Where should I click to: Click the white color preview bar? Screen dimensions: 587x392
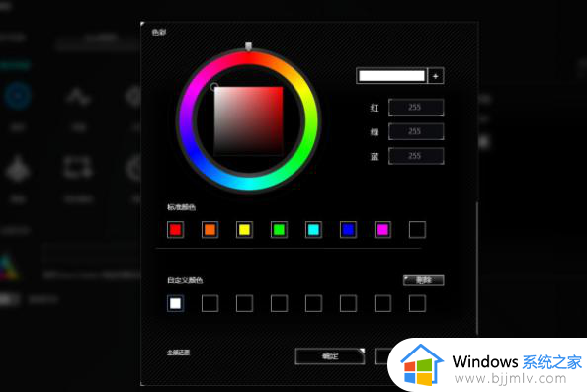391,76
